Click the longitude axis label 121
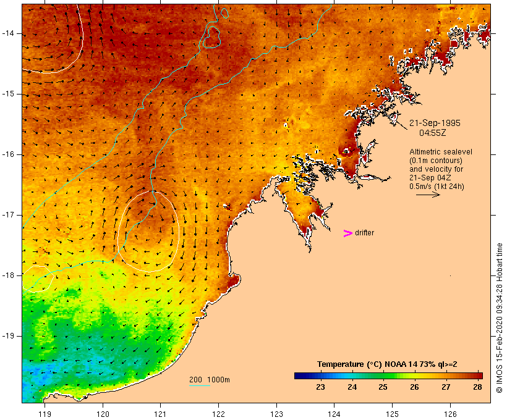 tap(160, 414)
